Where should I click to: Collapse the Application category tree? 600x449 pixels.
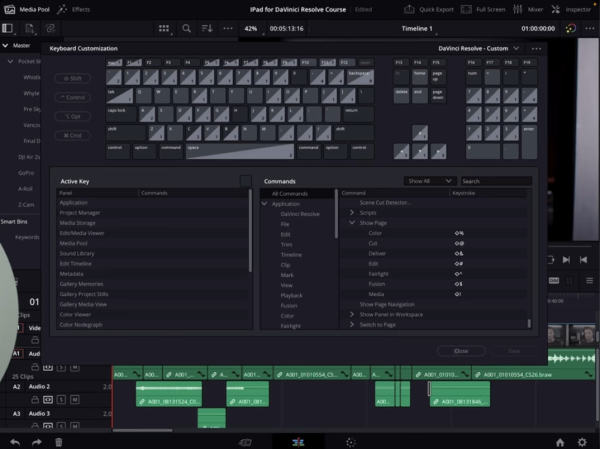coord(264,204)
